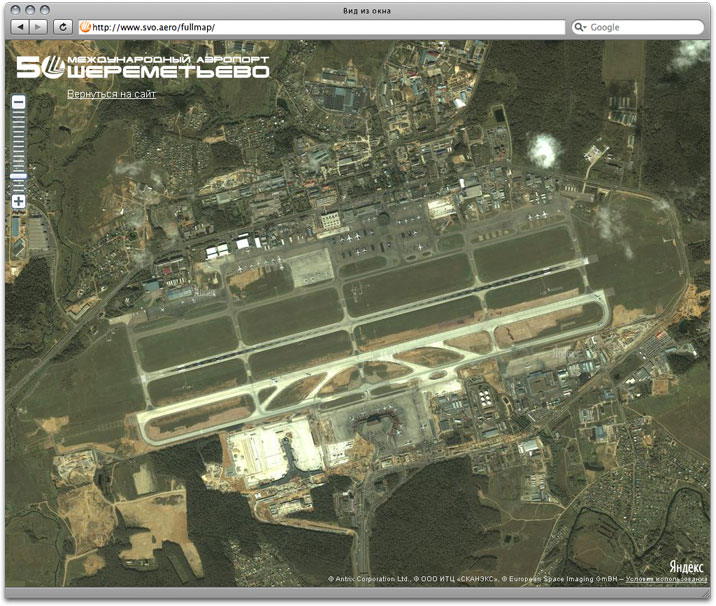The height and width of the screenshot is (606, 716).
Task: Click the window resize grip corner
Action: 706,597
